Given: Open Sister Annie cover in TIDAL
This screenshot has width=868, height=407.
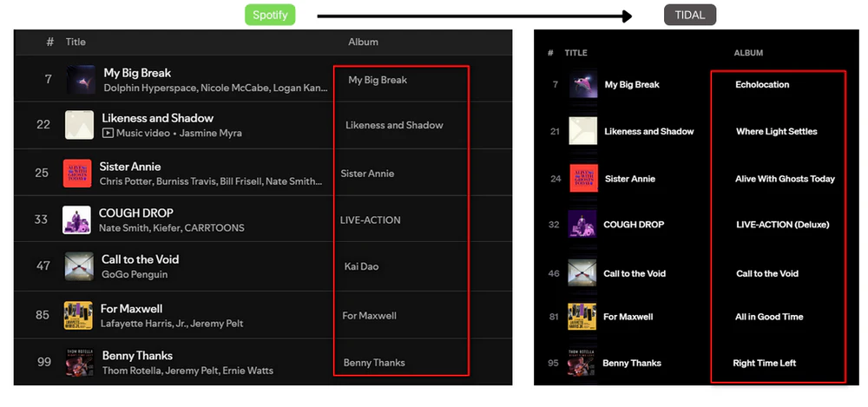Looking at the screenshot, I should [584, 178].
